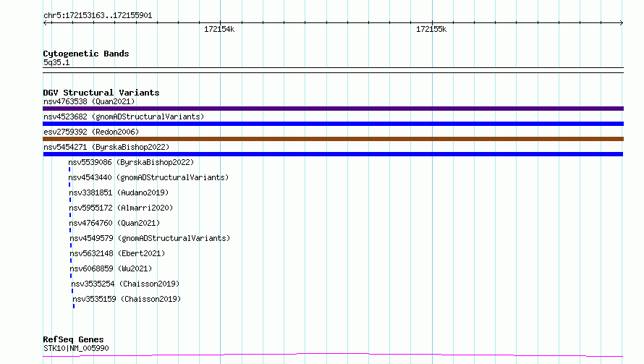Open variant nsv4543440 (gnomADStructuralVariants)

pos(148,177)
